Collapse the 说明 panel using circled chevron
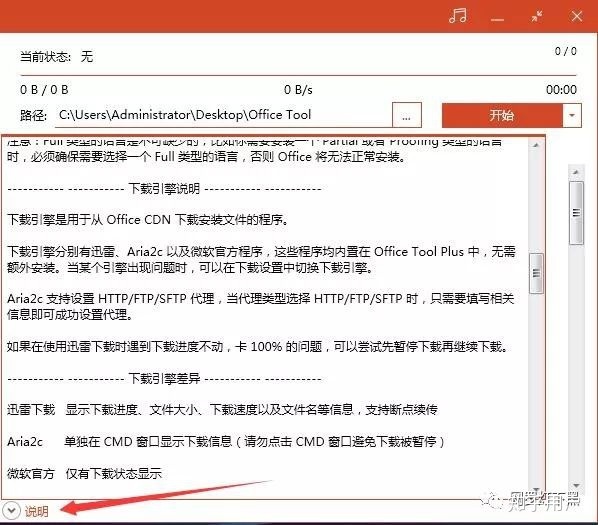598x525 pixels. coord(11,511)
